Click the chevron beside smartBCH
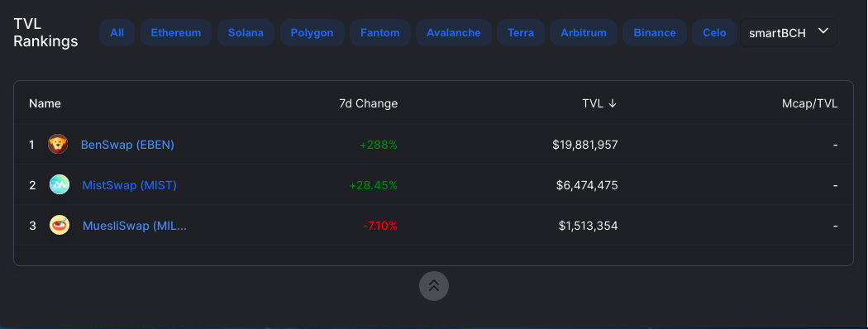The height and width of the screenshot is (329, 868). point(823,31)
